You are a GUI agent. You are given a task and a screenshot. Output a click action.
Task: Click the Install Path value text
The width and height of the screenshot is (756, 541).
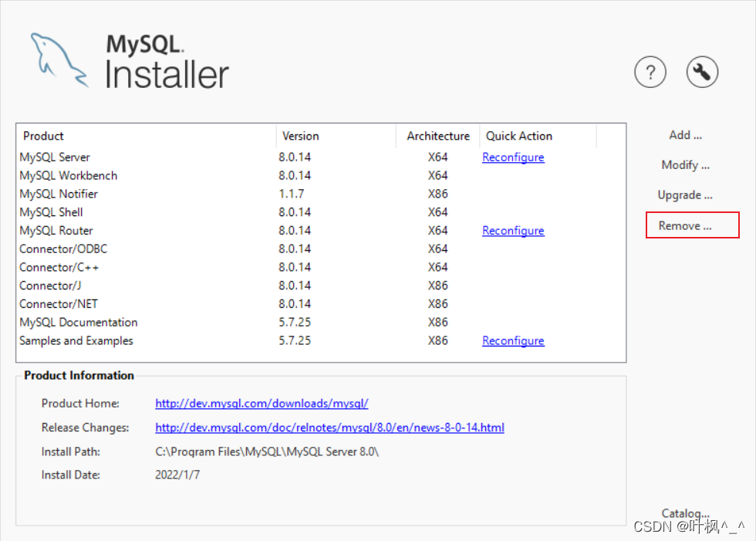(x=267, y=451)
